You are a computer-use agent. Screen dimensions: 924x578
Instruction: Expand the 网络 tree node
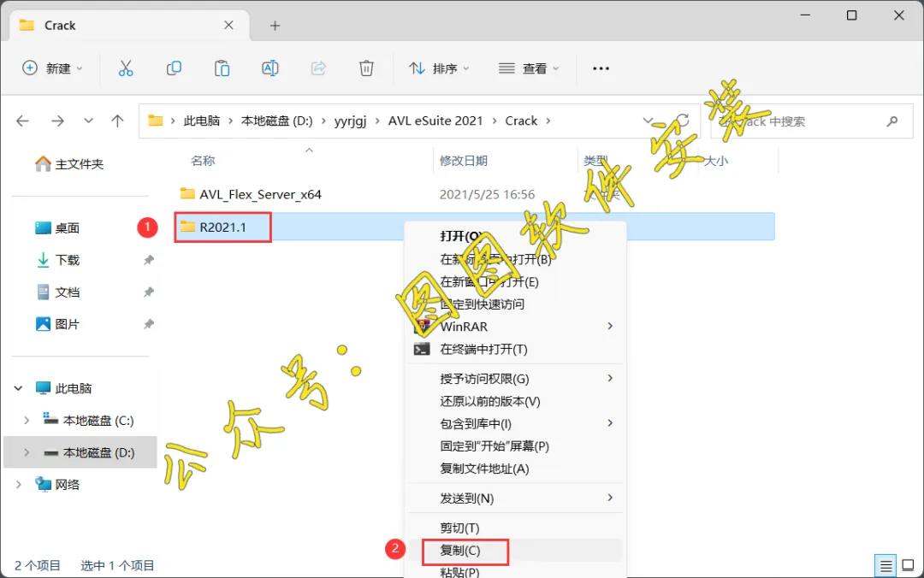(x=18, y=484)
